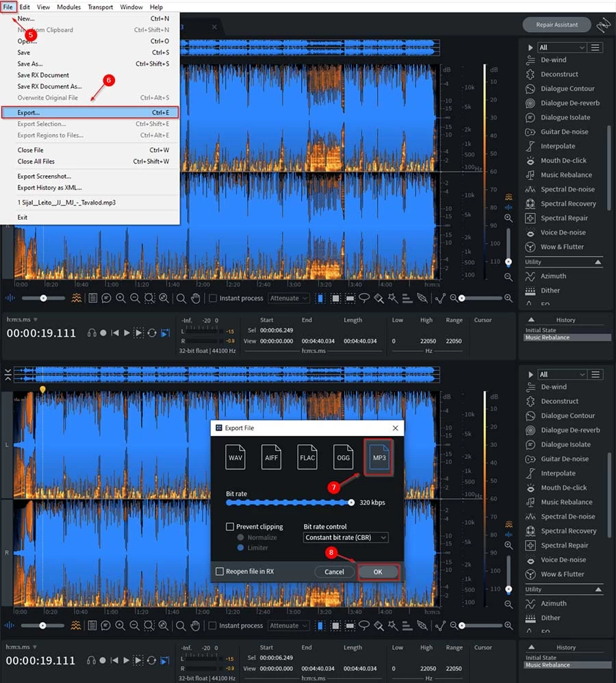Screen dimensions: 616x683
Task: Click the icon right of Repair Assistant
Action: coord(602,25)
